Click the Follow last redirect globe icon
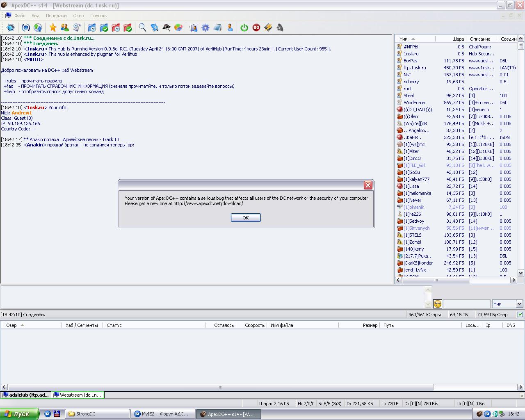The width and height of the screenshot is (525, 420). (38, 27)
